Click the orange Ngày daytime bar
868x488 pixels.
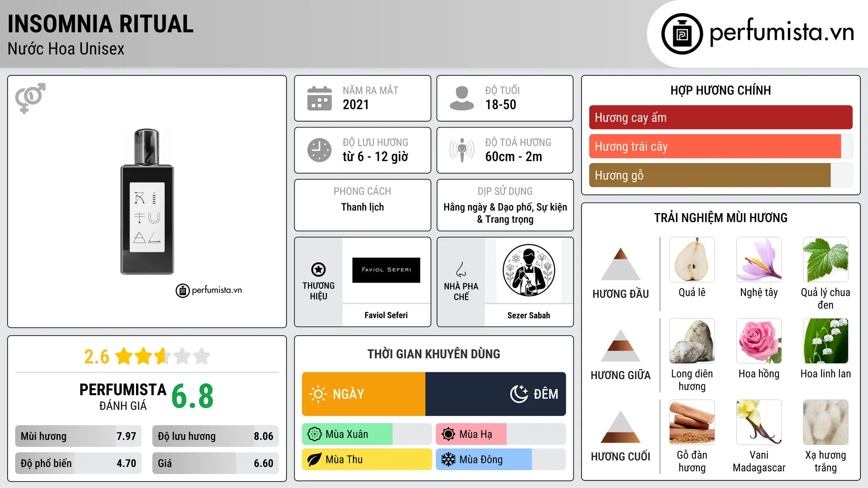point(364,394)
